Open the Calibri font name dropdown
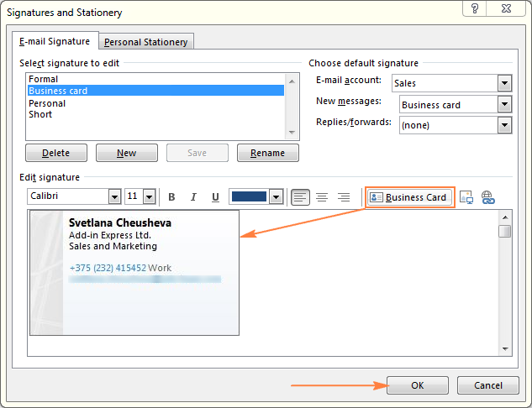532x408 pixels. click(114, 196)
